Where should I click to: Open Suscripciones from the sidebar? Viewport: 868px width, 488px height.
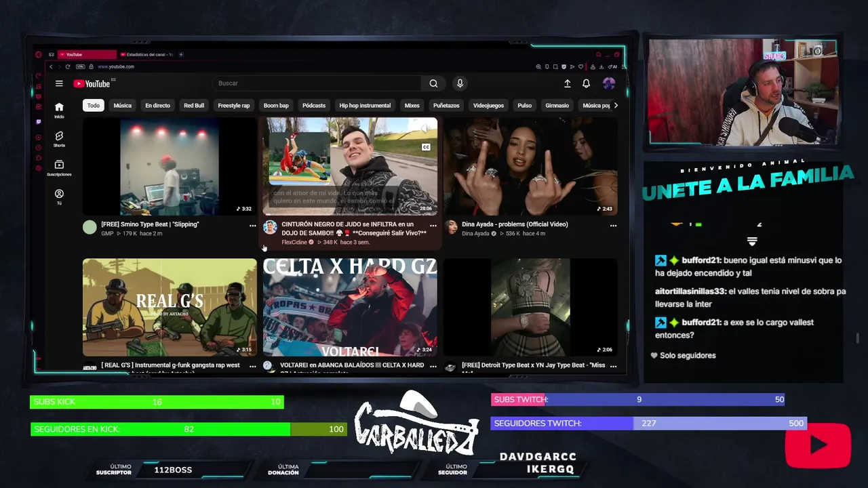tap(59, 168)
